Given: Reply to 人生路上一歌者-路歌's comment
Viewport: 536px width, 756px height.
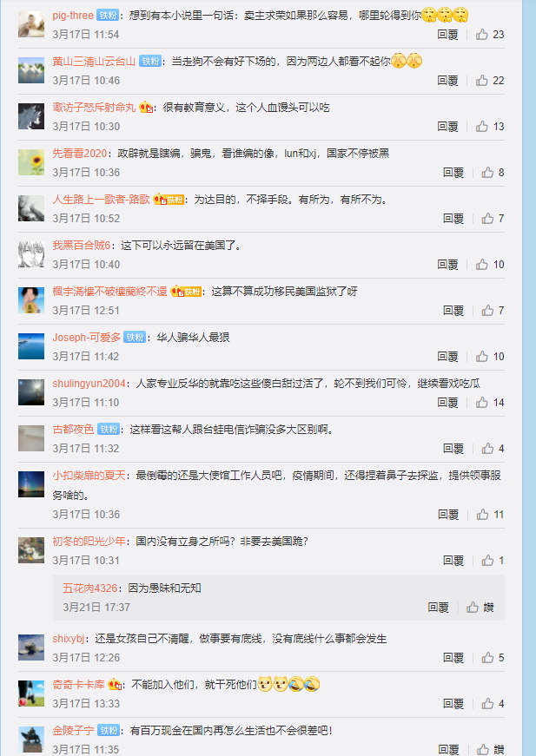Looking at the screenshot, I should [x=453, y=219].
